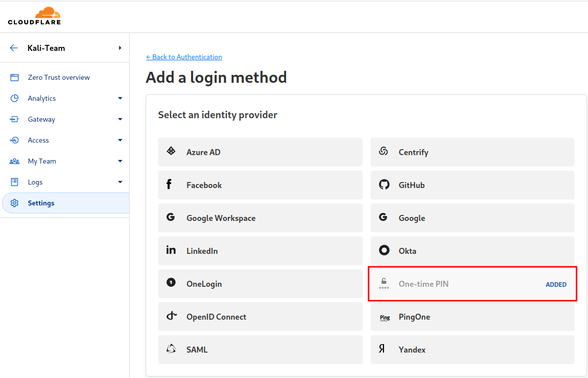Expand the My Team submenu arrow
The image size is (588, 378).
(x=120, y=161)
